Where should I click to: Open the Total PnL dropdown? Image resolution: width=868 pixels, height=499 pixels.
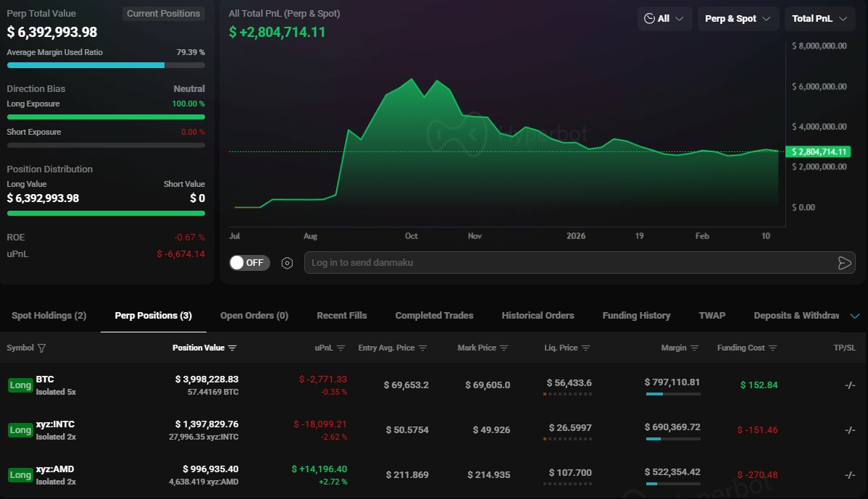(x=819, y=19)
